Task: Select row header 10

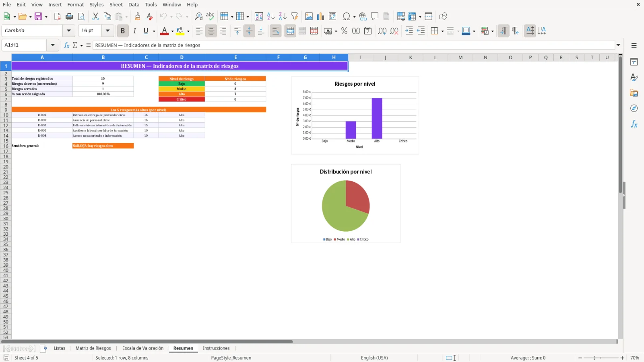Action: (6, 115)
